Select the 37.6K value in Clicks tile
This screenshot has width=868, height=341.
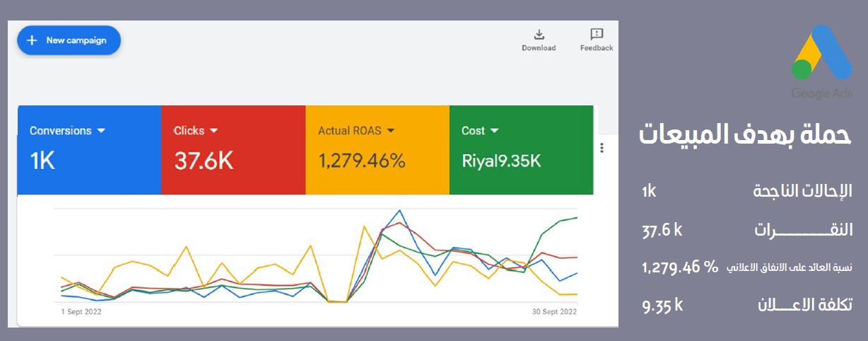(x=204, y=161)
